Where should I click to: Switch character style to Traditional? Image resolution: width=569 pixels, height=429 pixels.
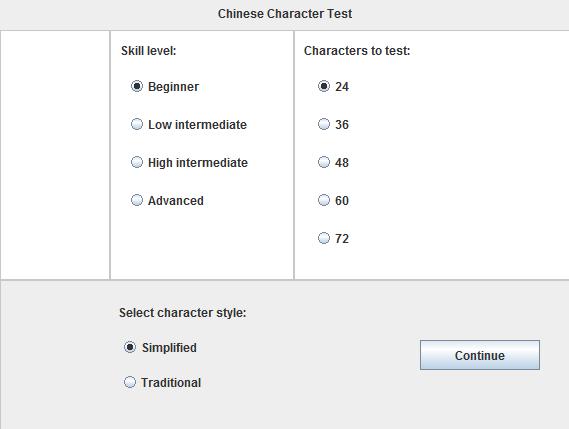(130, 382)
